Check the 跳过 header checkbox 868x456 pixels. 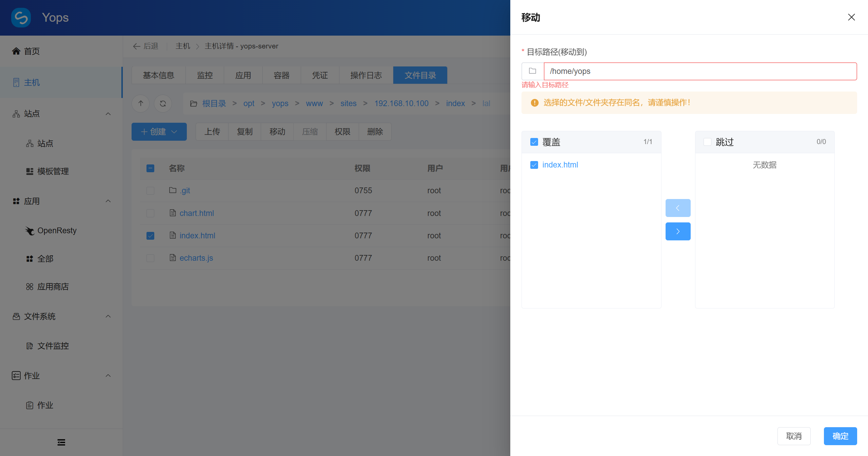pos(707,142)
